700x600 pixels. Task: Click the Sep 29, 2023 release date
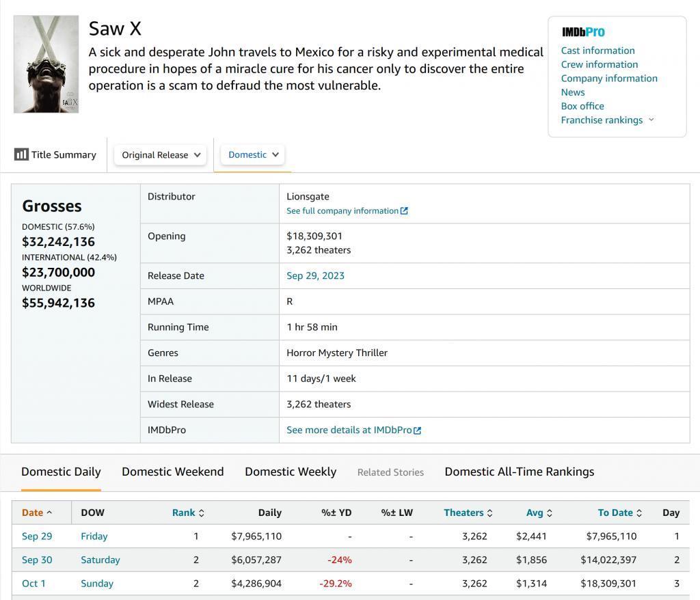click(x=315, y=276)
